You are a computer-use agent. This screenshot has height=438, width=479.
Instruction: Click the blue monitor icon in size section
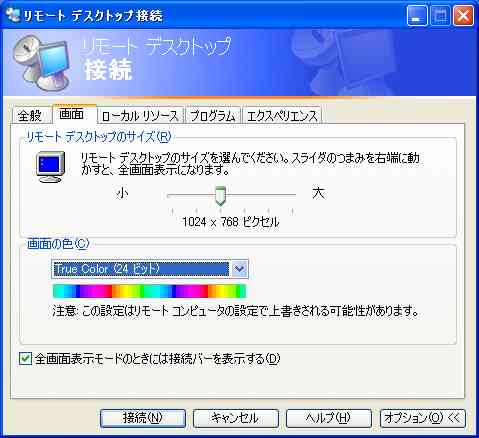click(x=50, y=166)
